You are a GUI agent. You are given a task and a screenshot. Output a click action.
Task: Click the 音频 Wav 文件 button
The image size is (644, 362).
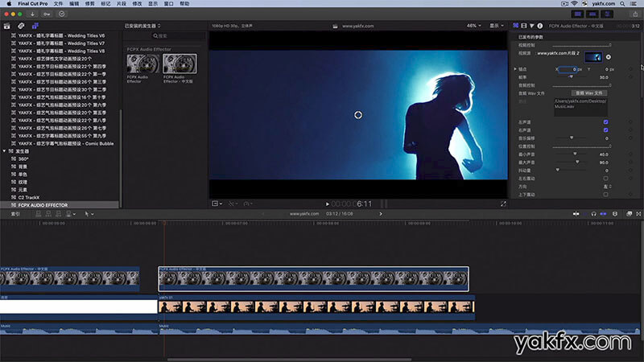click(589, 93)
